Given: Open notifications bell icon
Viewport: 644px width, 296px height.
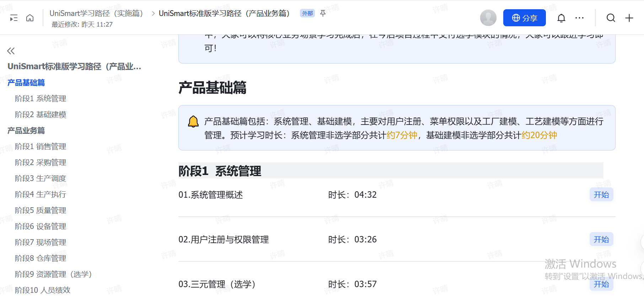Looking at the screenshot, I should click(x=561, y=18).
